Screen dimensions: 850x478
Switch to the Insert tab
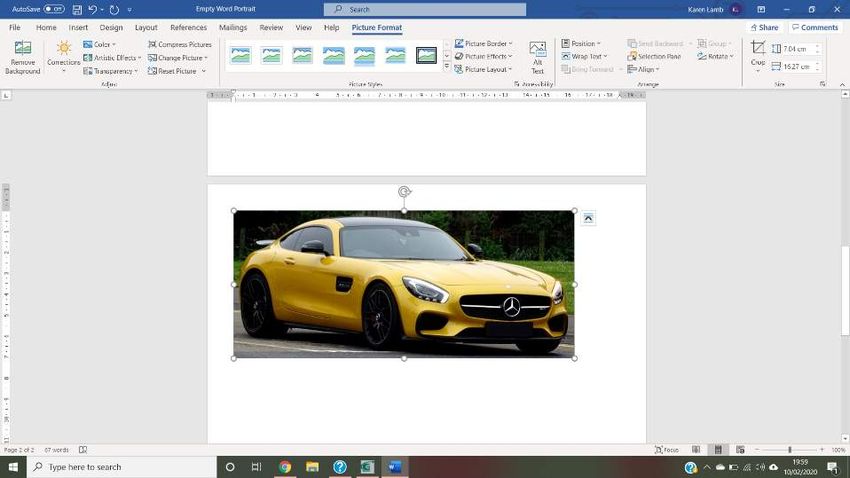tap(78, 27)
